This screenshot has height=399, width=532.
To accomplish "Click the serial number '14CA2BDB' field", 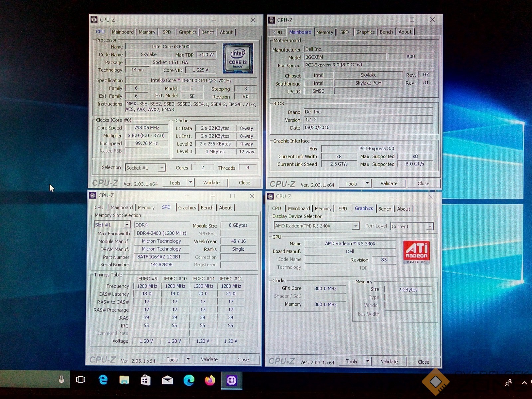I will coord(161,265).
